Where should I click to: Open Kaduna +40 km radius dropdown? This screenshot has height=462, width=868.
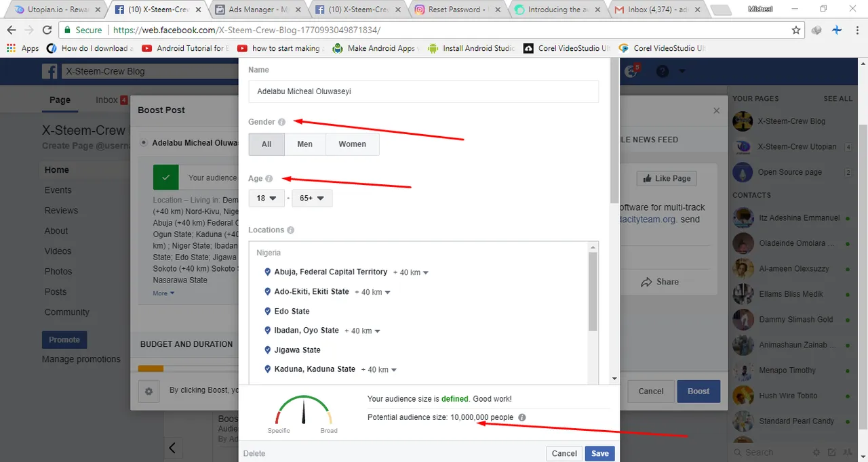[378, 370]
